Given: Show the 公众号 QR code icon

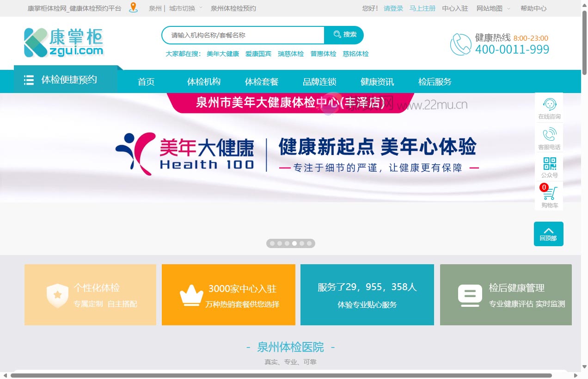Looking at the screenshot, I should (x=549, y=163).
